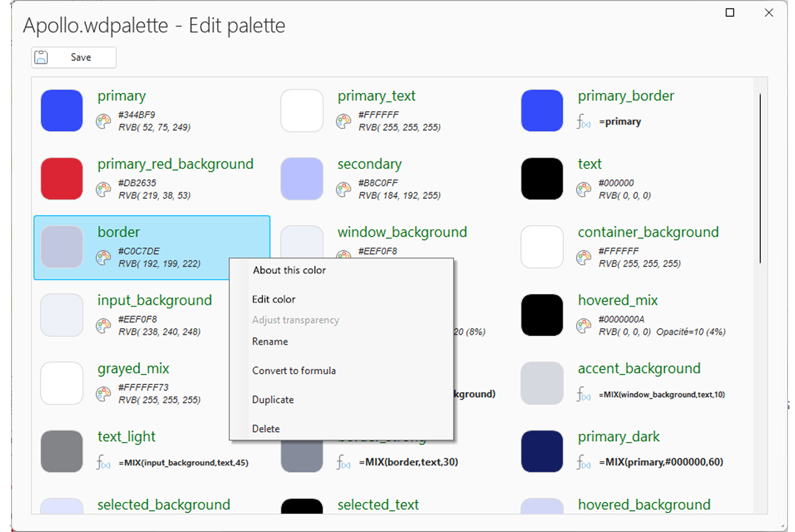Choose Convert to formula menu entry
Screen dimensions: 795x532
tap(294, 371)
